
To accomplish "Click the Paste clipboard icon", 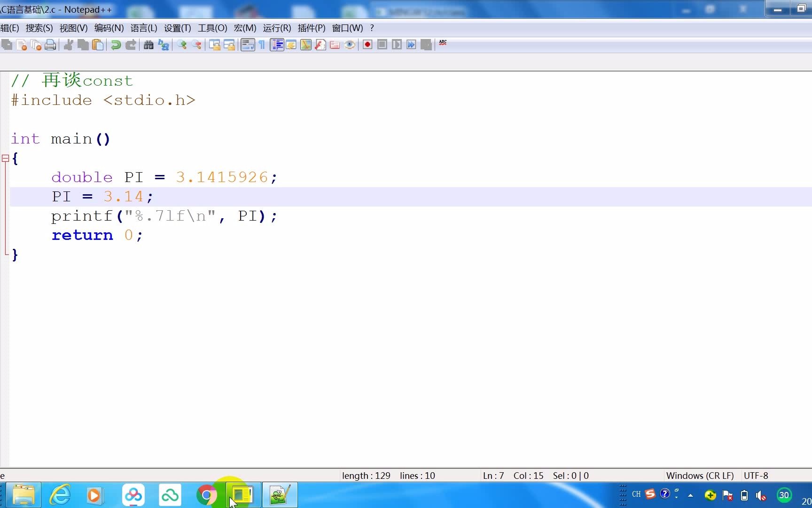I will (x=98, y=45).
